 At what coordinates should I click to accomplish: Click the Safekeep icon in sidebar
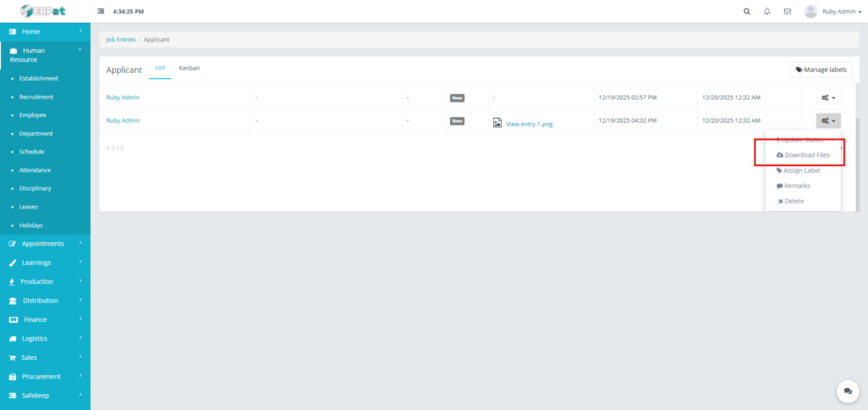(14, 396)
